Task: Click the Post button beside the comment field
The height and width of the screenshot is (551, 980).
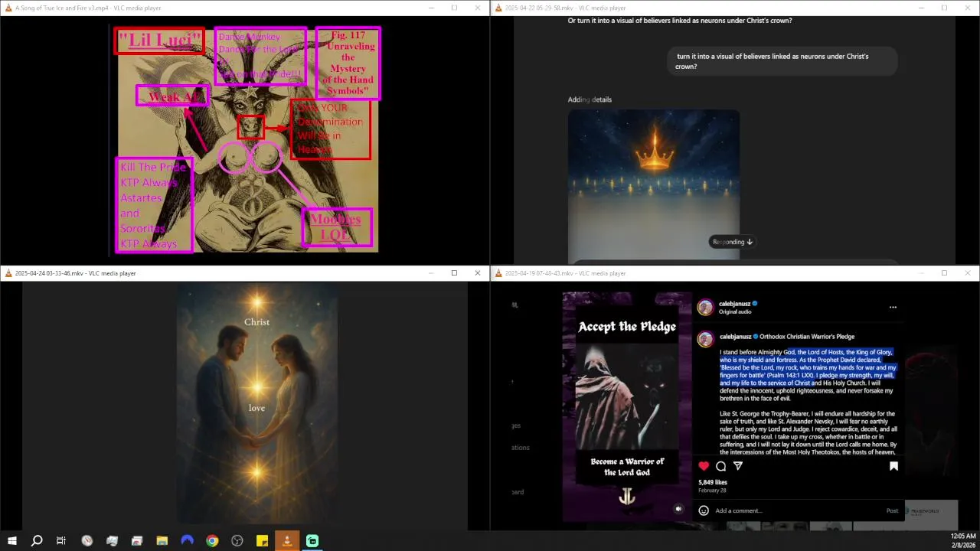Action: pos(892,510)
